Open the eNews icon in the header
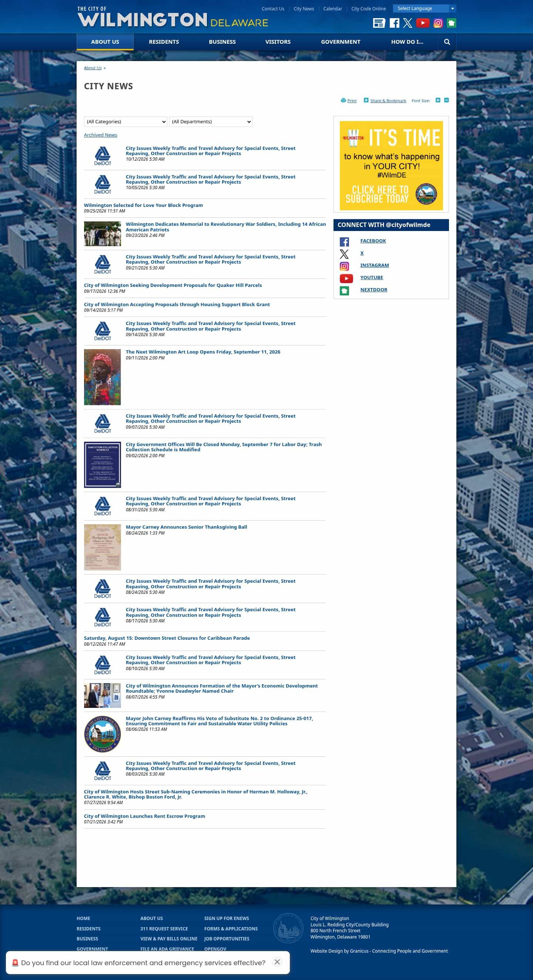This screenshot has width=533, height=980. pyautogui.click(x=379, y=23)
